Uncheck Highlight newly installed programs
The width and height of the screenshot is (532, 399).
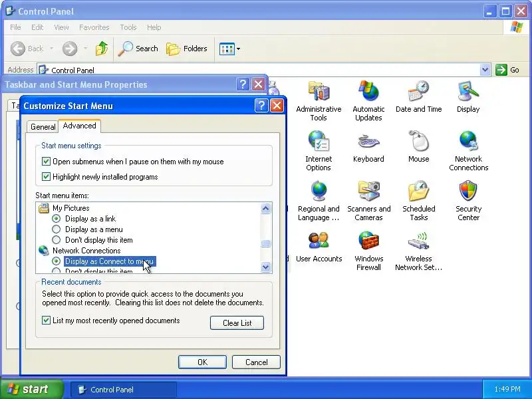[x=46, y=176]
